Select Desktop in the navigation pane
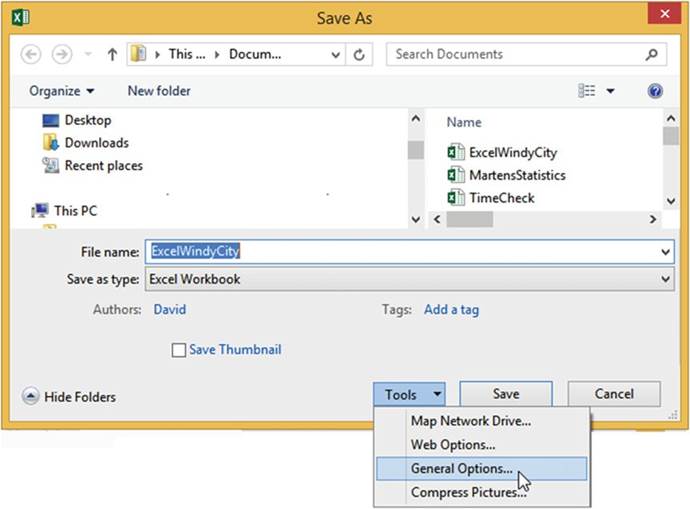The height and width of the screenshot is (509, 690). click(87, 120)
